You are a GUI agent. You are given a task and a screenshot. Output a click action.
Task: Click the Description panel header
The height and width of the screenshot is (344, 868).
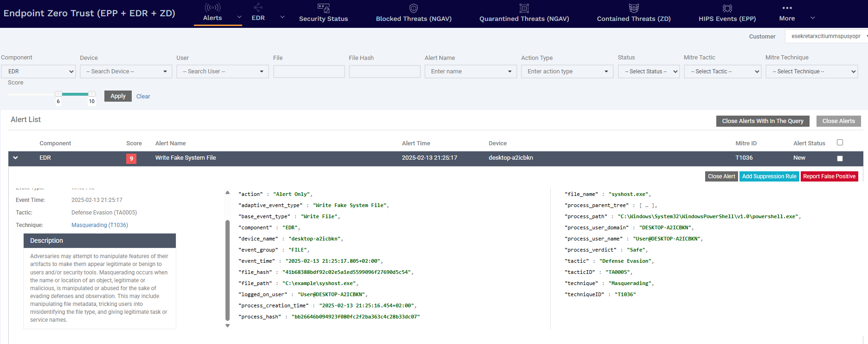coord(100,240)
